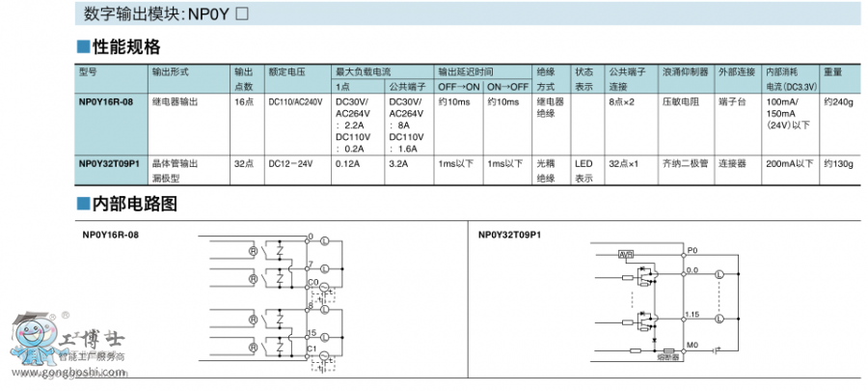The width and height of the screenshot is (868, 391).
Task: Click the 输出延迟时间 column header
Action: tap(466, 72)
